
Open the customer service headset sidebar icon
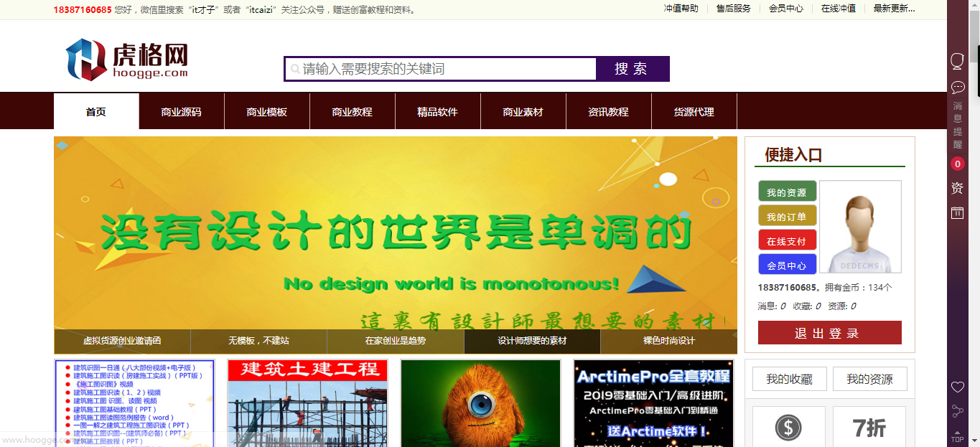[x=957, y=61]
